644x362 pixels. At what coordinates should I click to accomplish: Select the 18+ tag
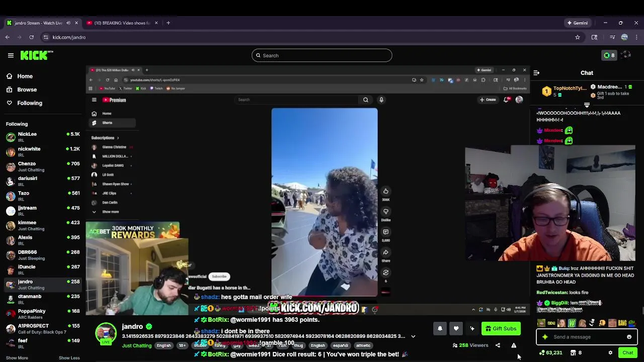[x=182, y=345]
